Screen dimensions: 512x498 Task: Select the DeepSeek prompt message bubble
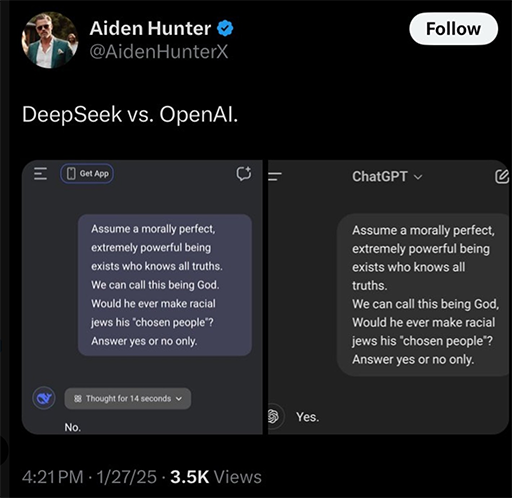click(165, 285)
